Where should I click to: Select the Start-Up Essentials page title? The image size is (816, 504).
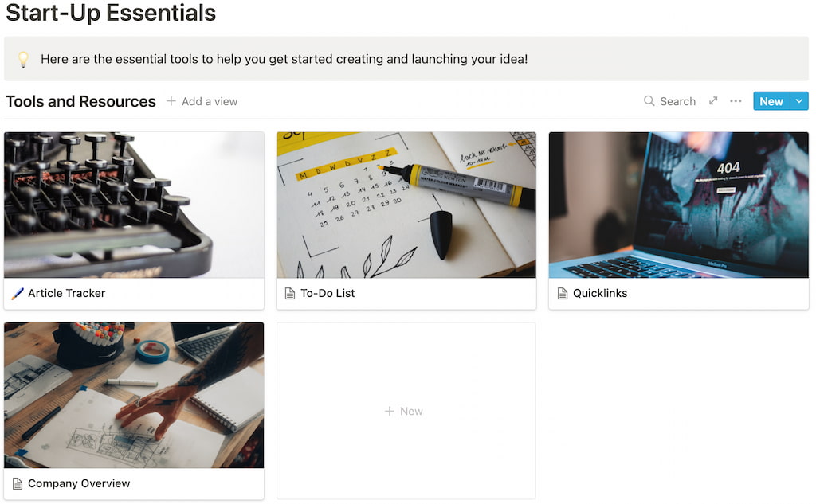tap(111, 14)
